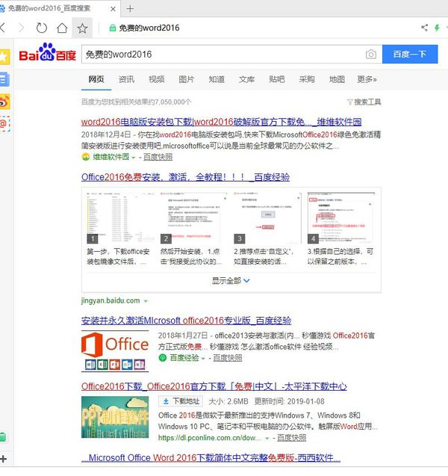The width and height of the screenshot is (448, 476).
Task: Click 百度经验 green source name
Action: click(x=184, y=358)
